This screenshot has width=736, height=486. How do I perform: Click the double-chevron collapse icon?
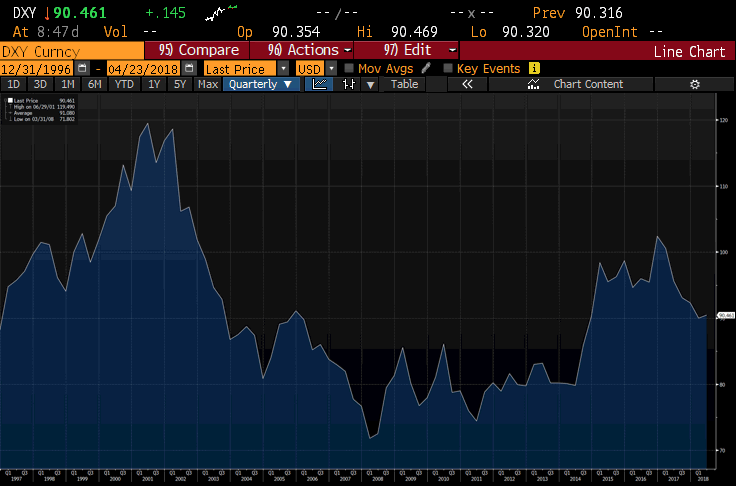467,84
